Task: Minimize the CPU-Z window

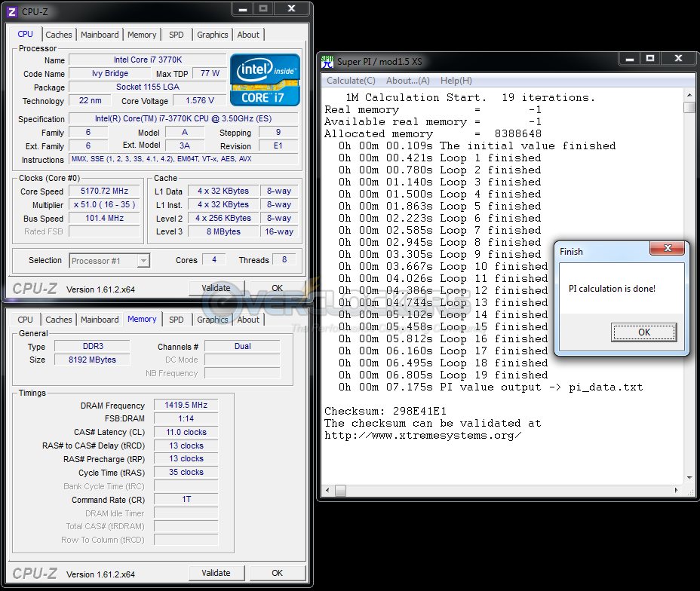Action: point(243,9)
